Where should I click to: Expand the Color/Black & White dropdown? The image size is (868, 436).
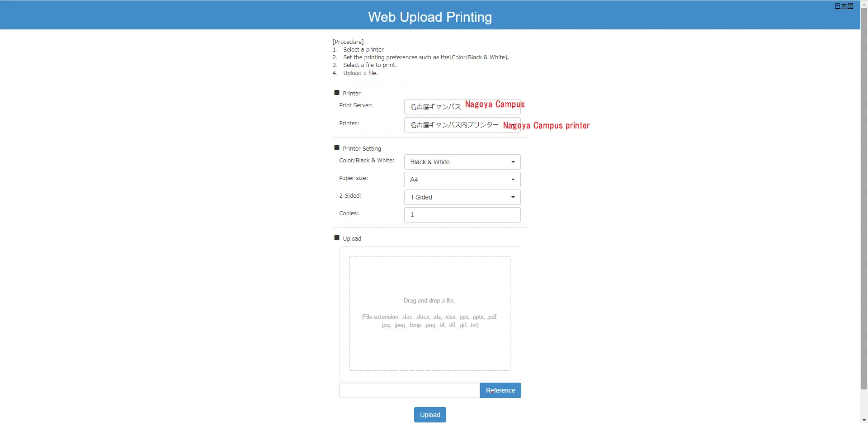[x=462, y=162]
